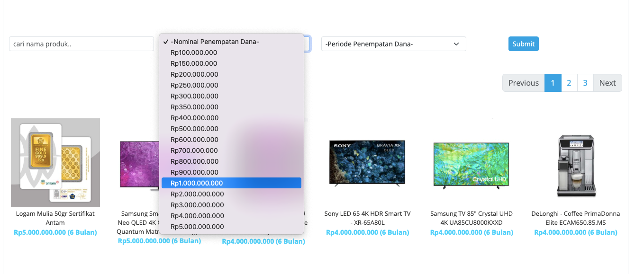This screenshot has width=644, height=274.
Task: Open the Logam Mulia gold bar image
Action: [x=55, y=163]
